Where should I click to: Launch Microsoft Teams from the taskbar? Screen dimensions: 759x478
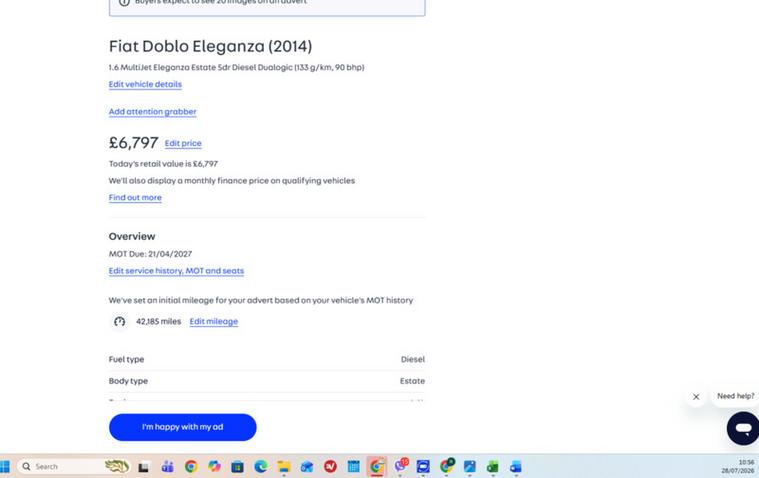pos(167,466)
